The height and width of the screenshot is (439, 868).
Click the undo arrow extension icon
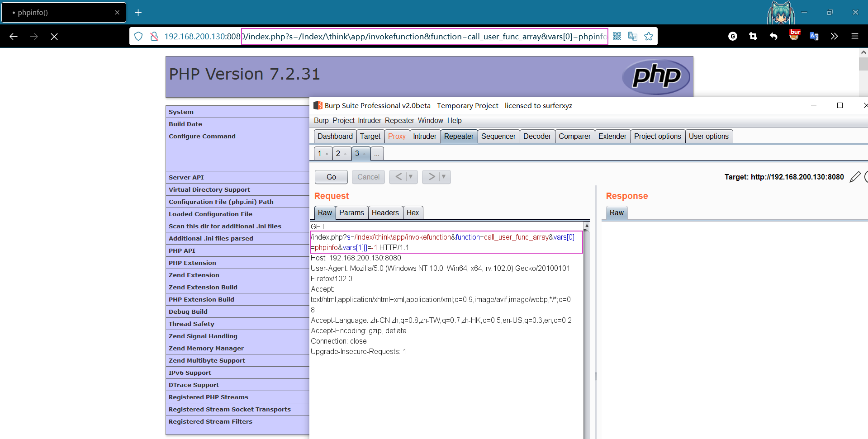pos(773,36)
